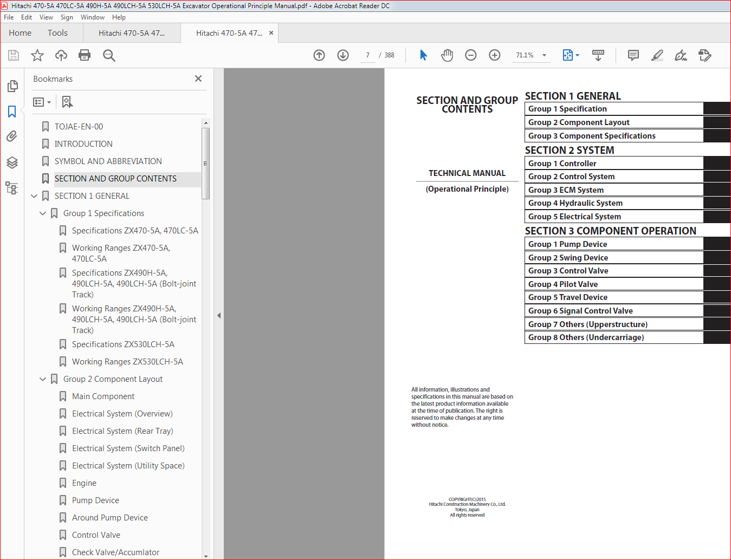Open the fit page options tool
Viewport: 731px width, 560px height.
tap(571, 55)
